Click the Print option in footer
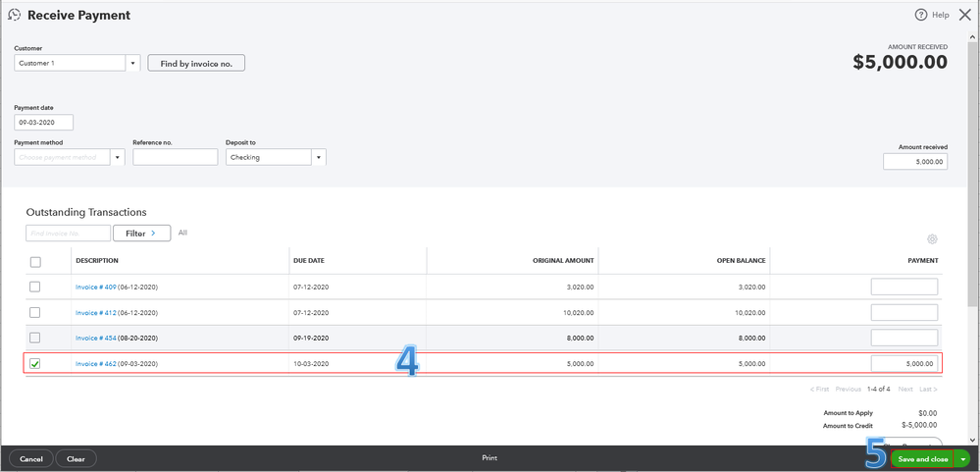The image size is (980, 472). [x=490, y=458]
